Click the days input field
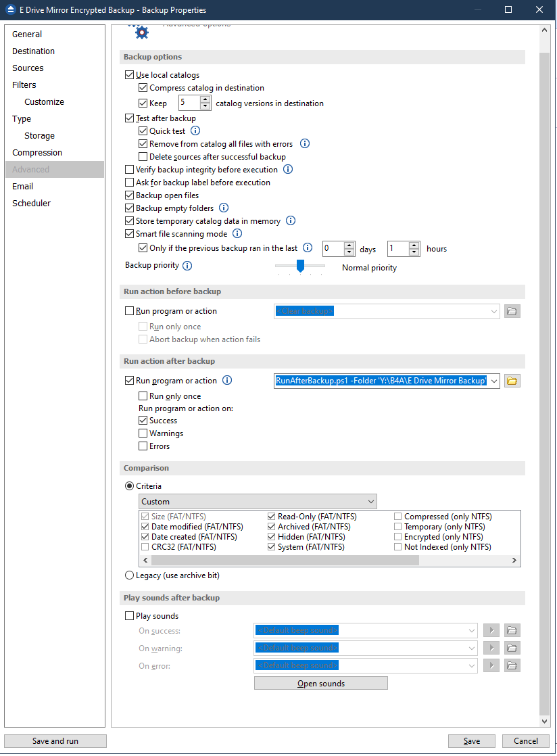 333,249
